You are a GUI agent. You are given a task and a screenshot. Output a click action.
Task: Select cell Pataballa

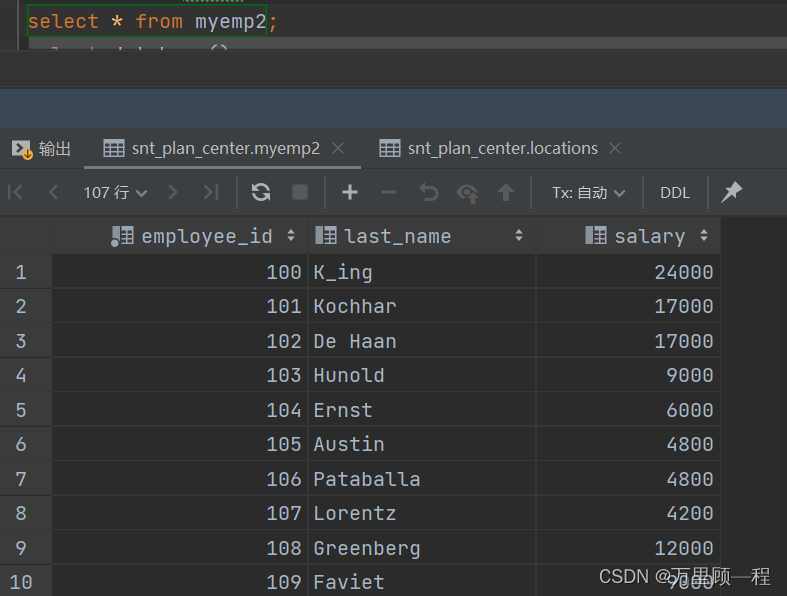tap(422, 479)
